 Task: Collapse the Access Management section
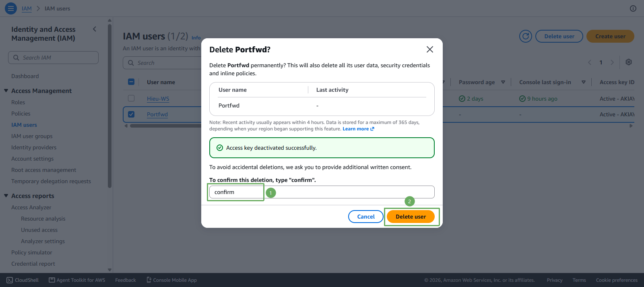[6, 91]
